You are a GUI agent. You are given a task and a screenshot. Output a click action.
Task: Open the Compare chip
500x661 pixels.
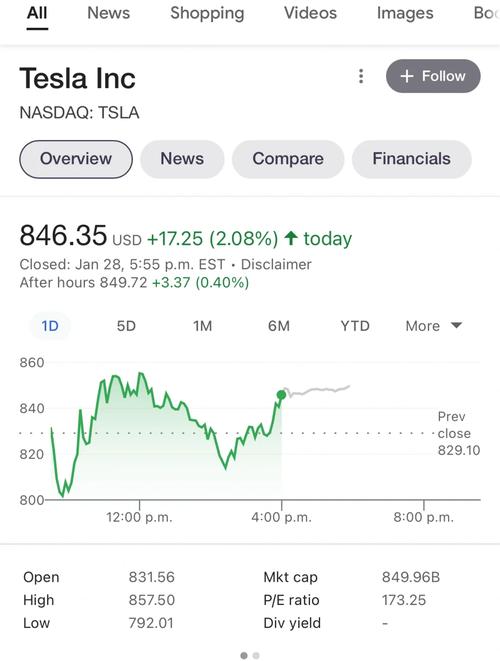click(288, 159)
